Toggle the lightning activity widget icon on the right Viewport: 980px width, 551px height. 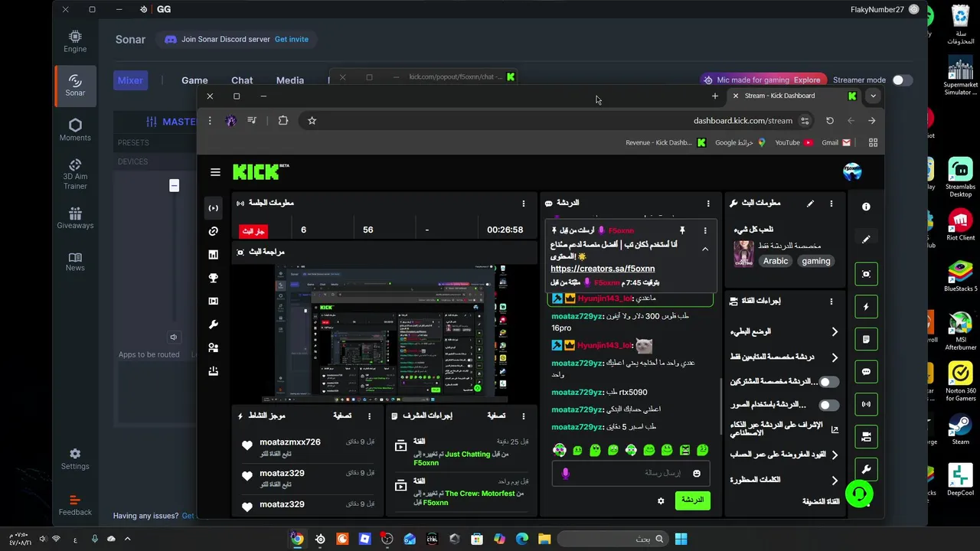[x=866, y=306]
